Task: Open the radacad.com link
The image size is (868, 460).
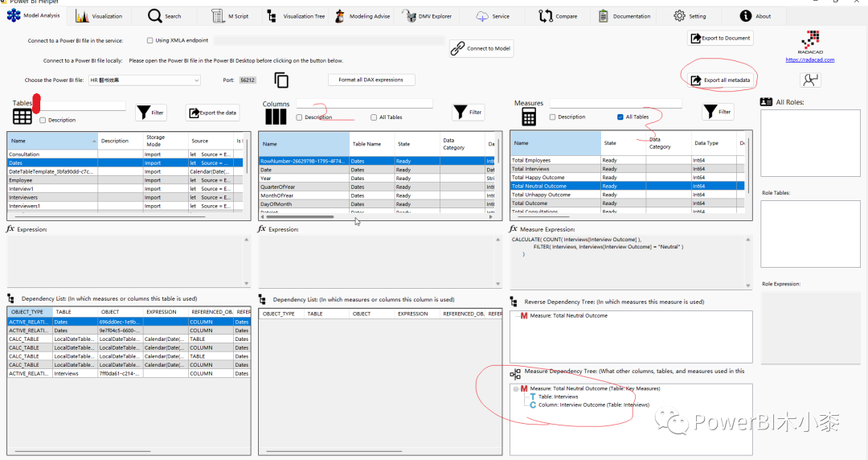Action: point(810,60)
